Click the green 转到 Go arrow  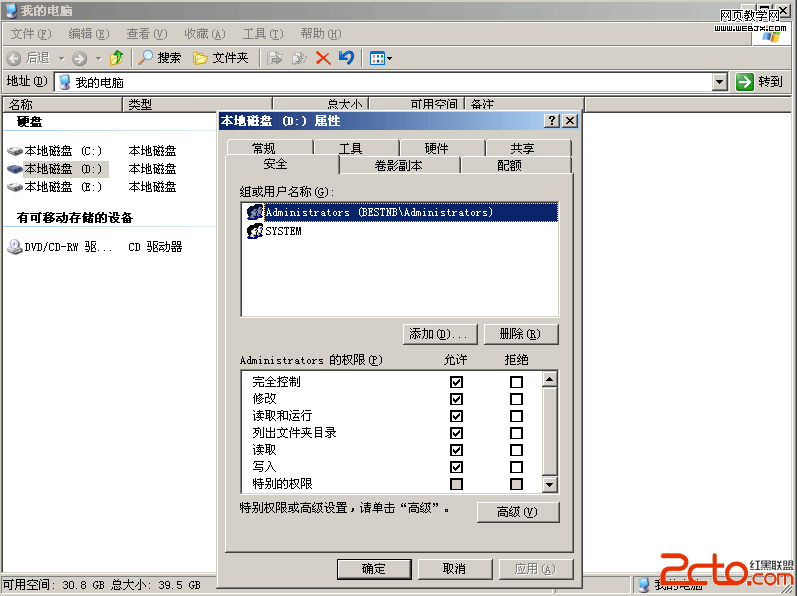pyautogui.click(x=745, y=81)
